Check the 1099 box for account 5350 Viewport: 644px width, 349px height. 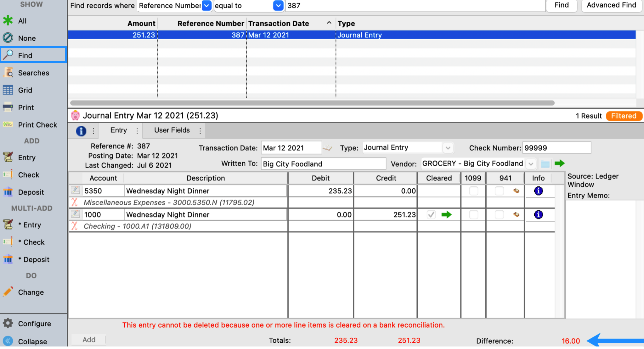473,191
